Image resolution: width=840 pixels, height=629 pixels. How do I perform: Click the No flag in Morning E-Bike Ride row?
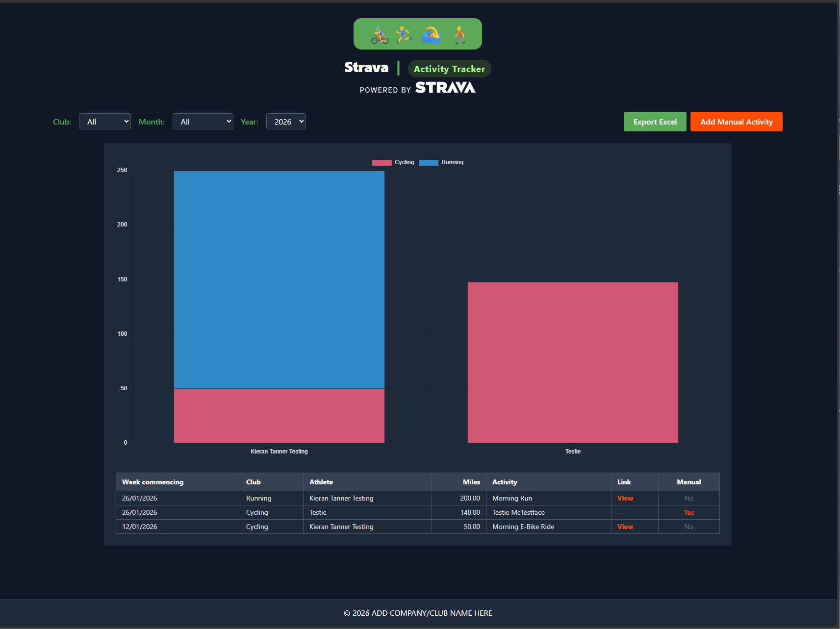coord(689,527)
